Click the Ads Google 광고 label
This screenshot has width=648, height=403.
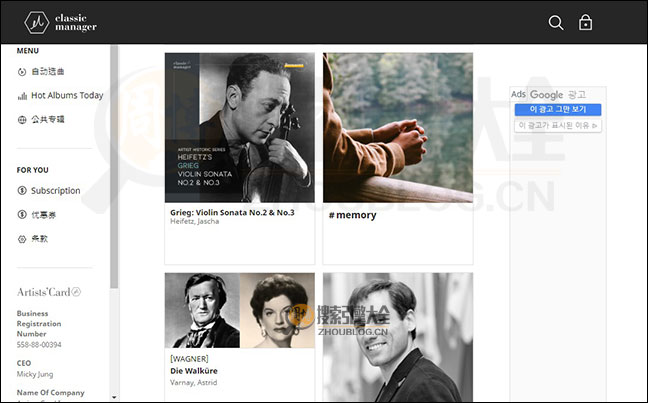coord(548,95)
